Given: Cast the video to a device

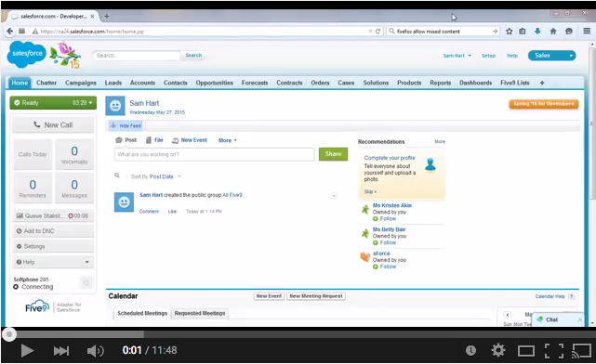Looking at the screenshot, I should coord(581,350).
